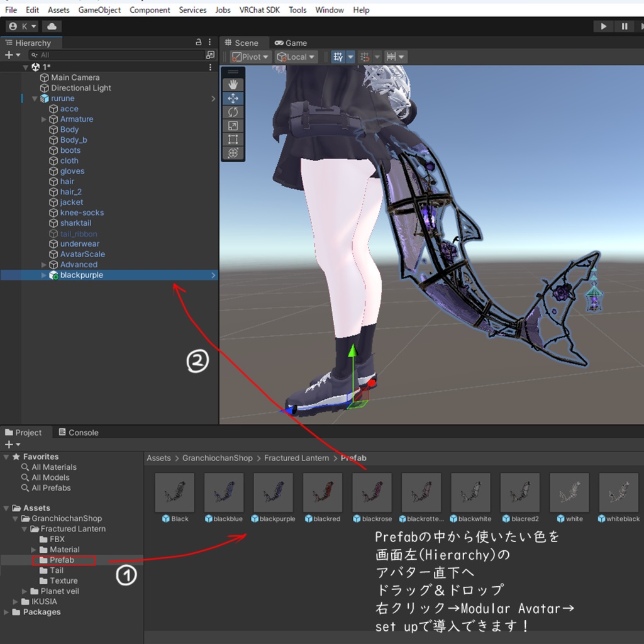Open the VRChat SDK menu
Image resolution: width=644 pixels, height=644 pixels.
pos(259,10)
